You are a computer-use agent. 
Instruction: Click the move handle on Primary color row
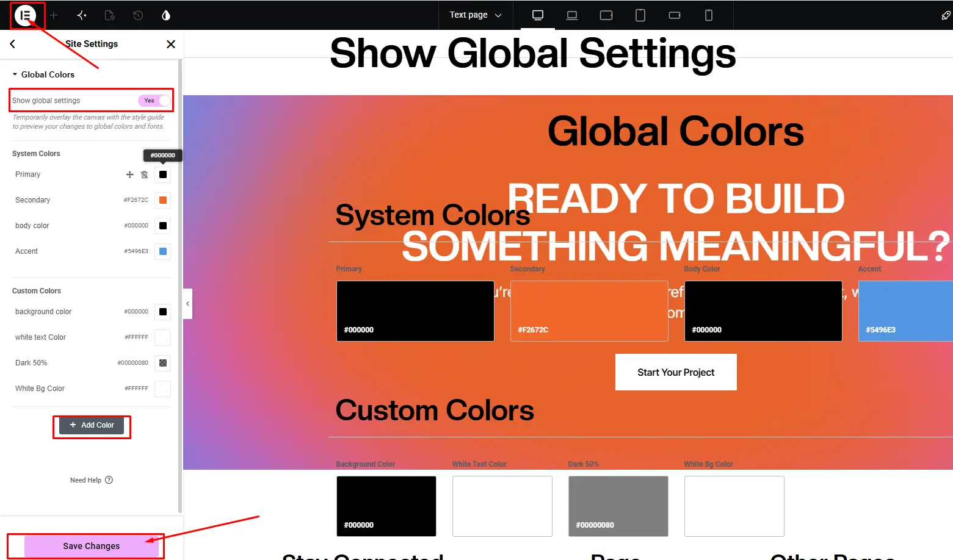[x=129, y=174]
